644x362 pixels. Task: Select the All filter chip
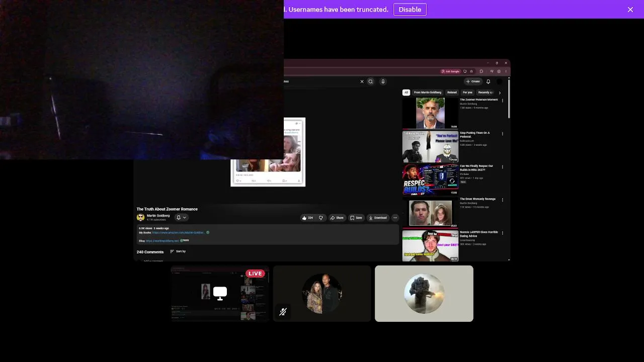(406, 93)
